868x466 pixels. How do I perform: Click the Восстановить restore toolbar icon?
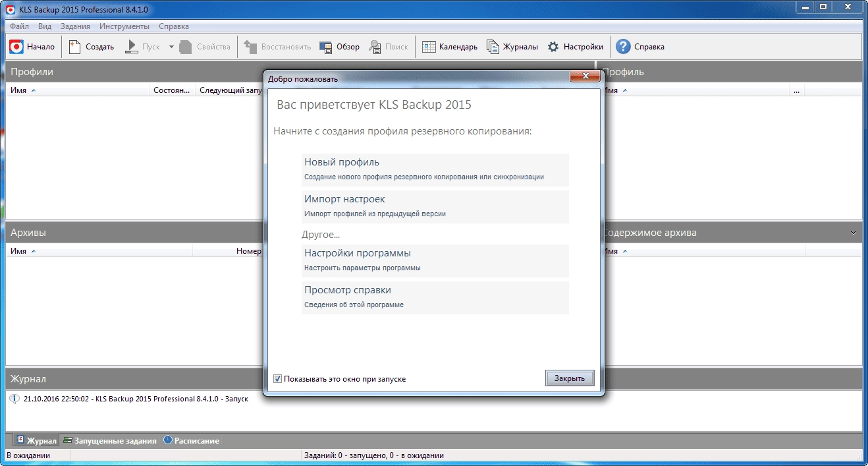click(250, 47)
